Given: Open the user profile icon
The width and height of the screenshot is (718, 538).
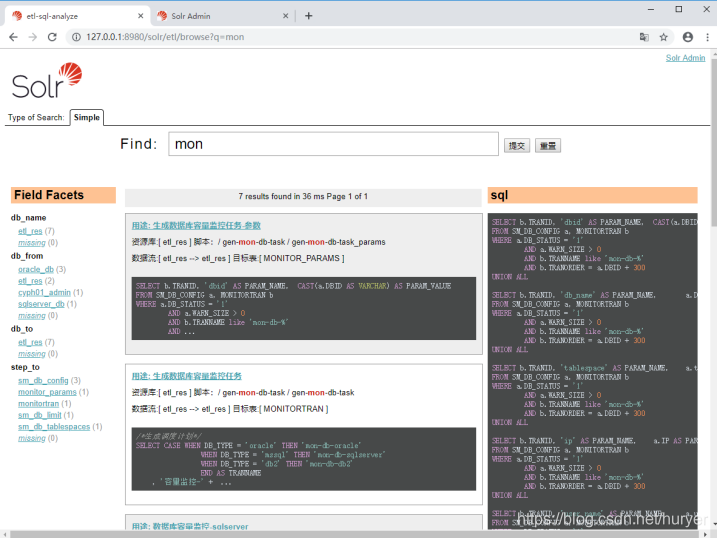Looking at the screenshot, I should coord(688,37).
